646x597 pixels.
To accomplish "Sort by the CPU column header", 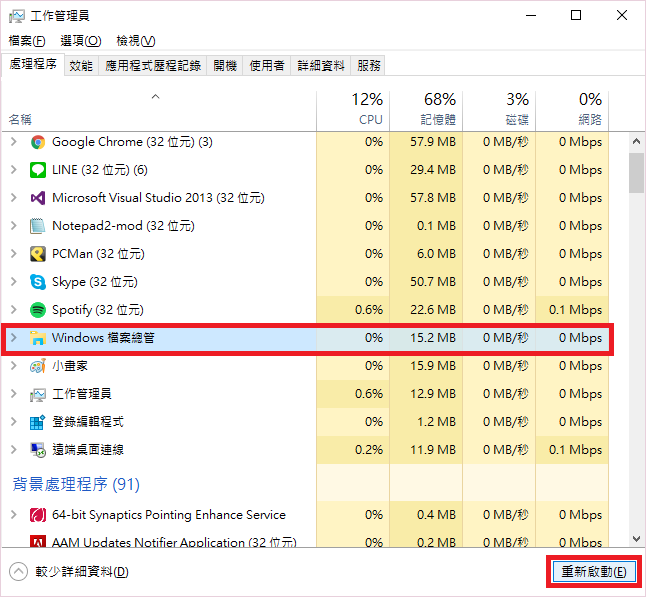I will point(353,109).
